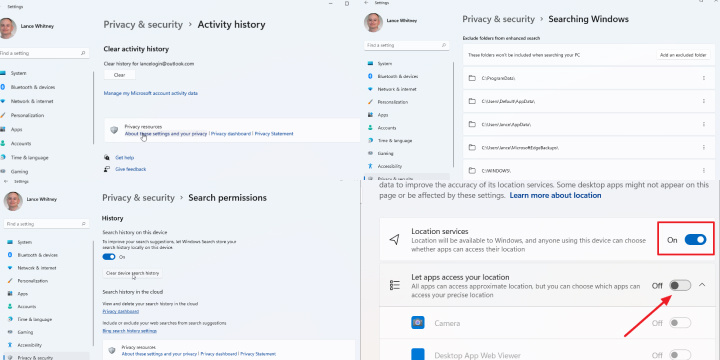Click Apps icon in Search permissions sidebar

point(10,293)
